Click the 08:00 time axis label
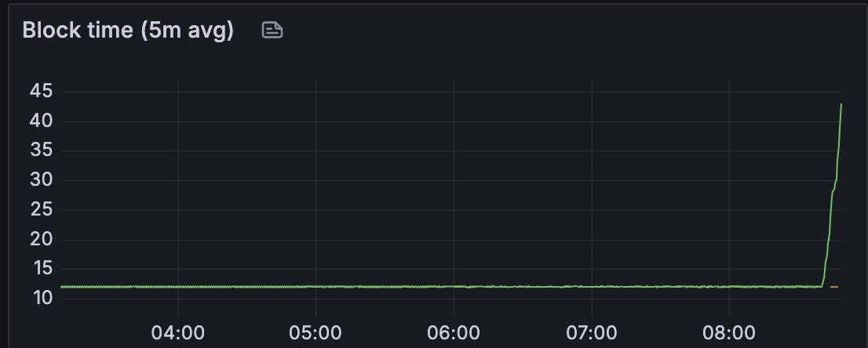The width and height of the screenshot is (868, 348). [729, 333]
